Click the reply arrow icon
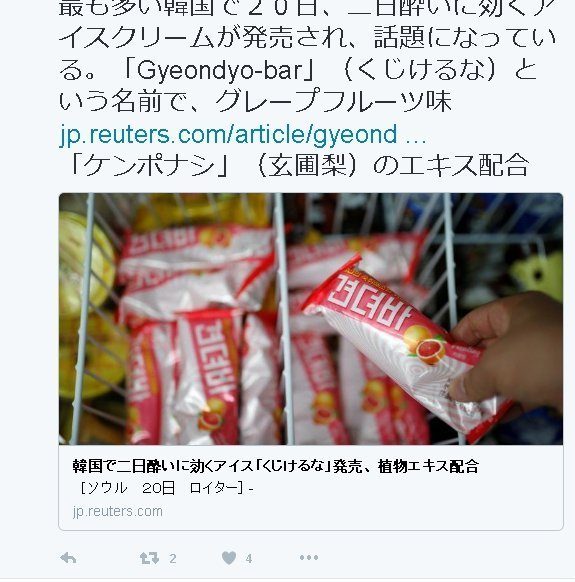 68,558
